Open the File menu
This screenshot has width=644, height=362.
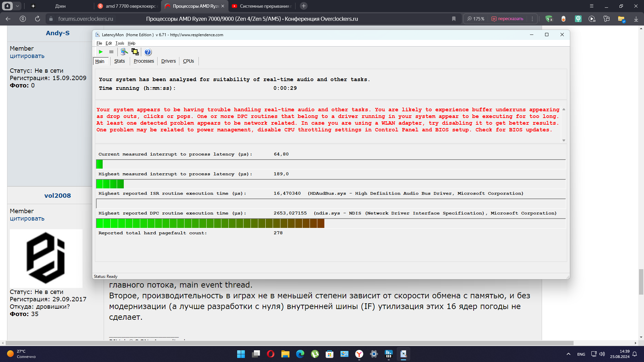pos(99,43)
